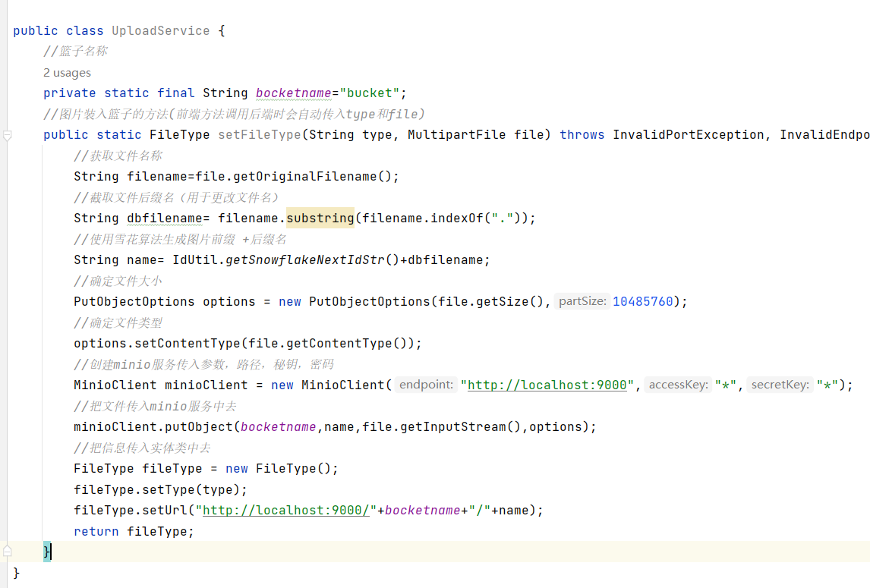
Task: Click the //篮子名称 comment
Action: (x=75, y=51)
